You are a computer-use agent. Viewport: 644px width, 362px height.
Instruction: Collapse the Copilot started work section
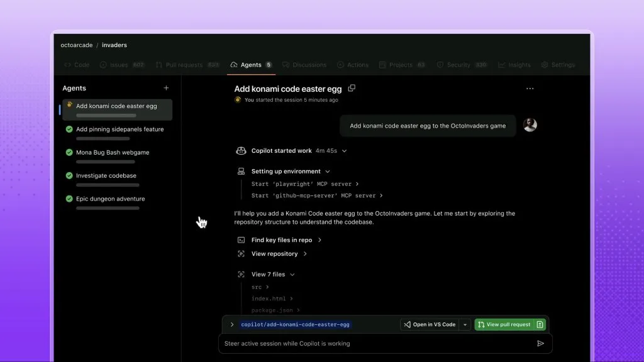click(344, 151)
